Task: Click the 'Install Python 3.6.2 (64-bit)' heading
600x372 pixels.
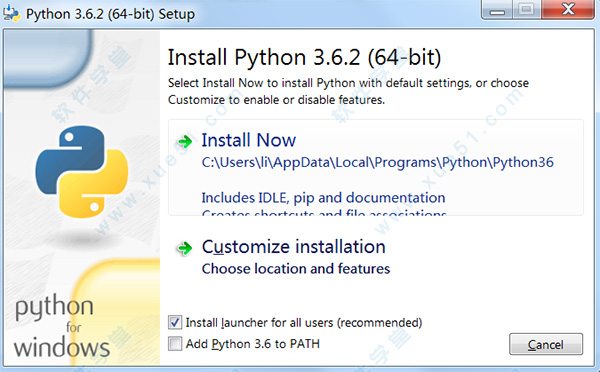Action: coord(305,57)
